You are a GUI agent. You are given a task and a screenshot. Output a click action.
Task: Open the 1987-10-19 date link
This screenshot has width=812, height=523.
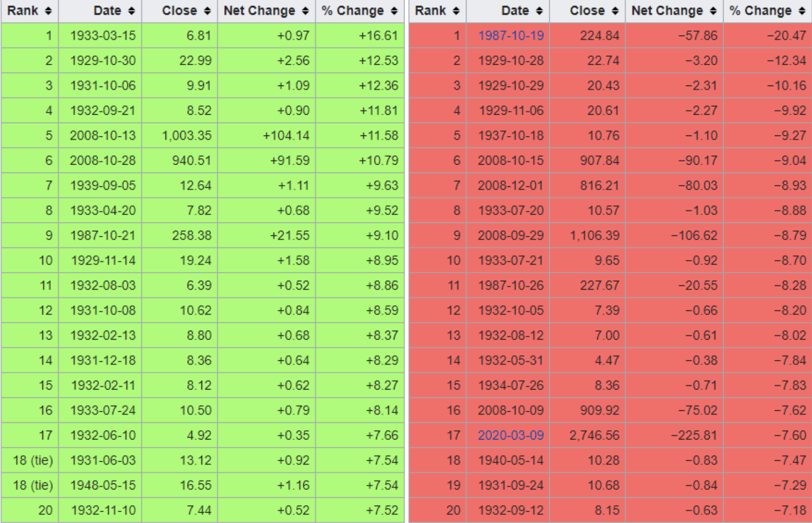511,36
